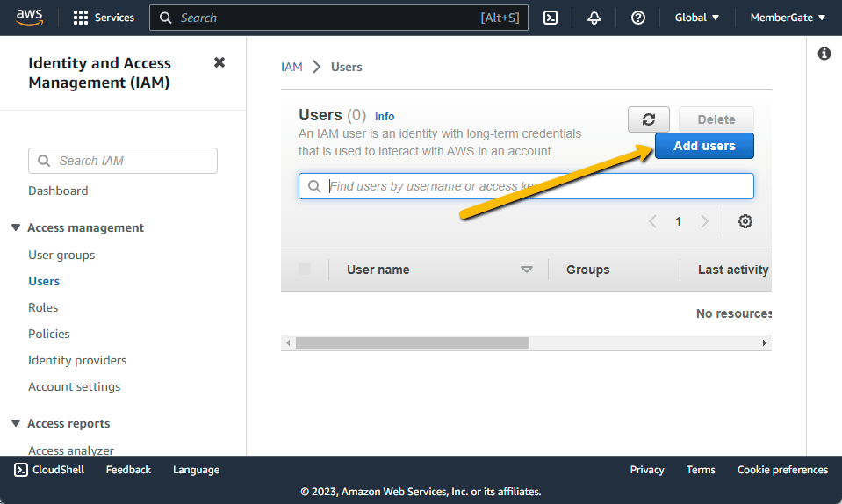This screenshot has height=504, width=842.
Task: Open the help question mark menu
Action: pos(638,18)
